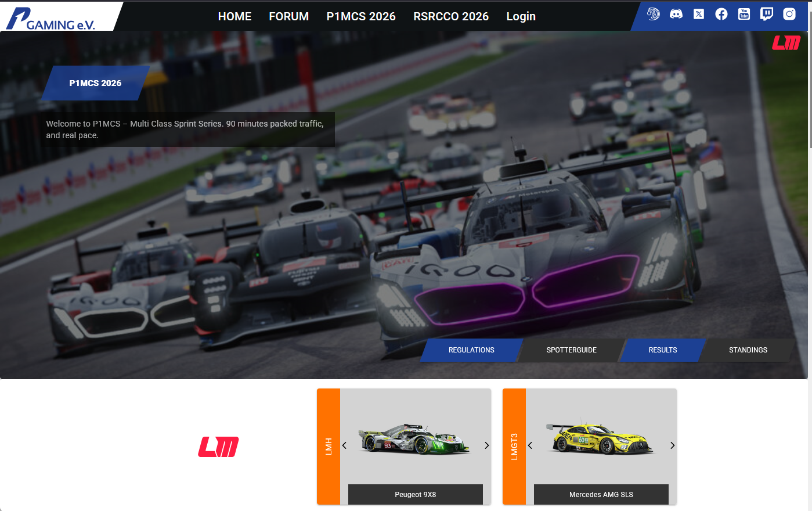The image size is (812, 511).
Task: Show previous LMGT3 car with left chevron
Action: pyautogui.click(x=530, y=445)
